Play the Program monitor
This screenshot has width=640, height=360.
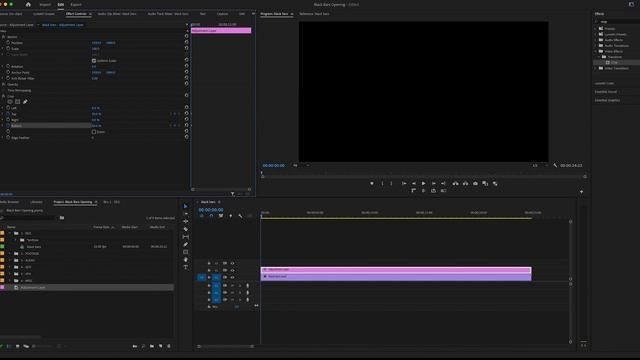pos(424,184)
